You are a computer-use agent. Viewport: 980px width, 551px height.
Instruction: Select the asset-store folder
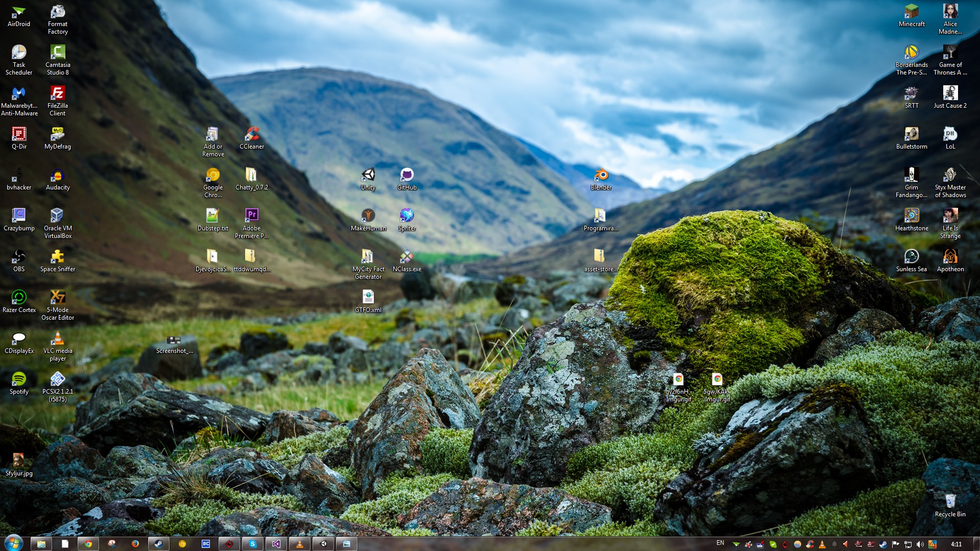601,261
